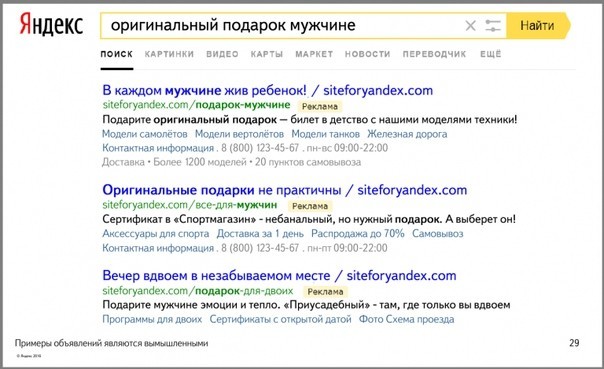Open Контактная информация in first ad
This screenshot has width=604, height=369.
[x=158, y=148]
